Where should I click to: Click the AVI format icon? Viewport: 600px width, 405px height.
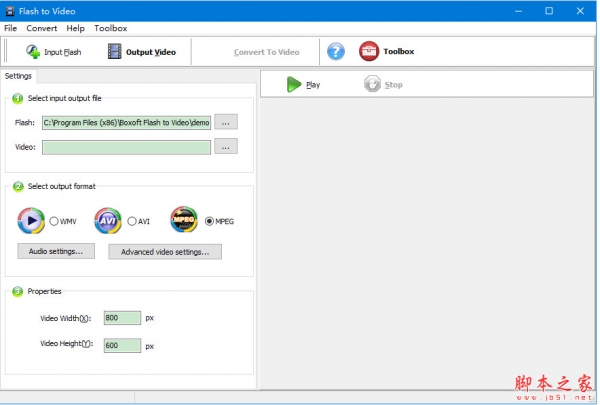coord(108,220)
